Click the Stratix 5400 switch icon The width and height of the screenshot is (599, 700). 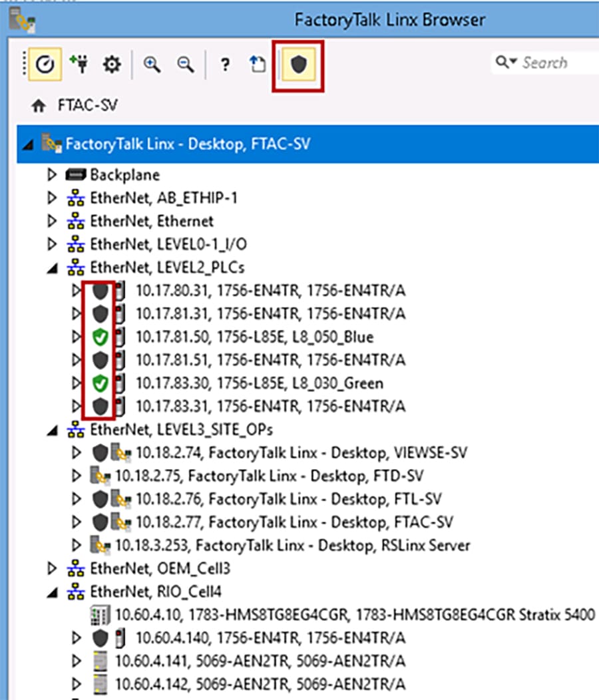(x=100, y=615)
